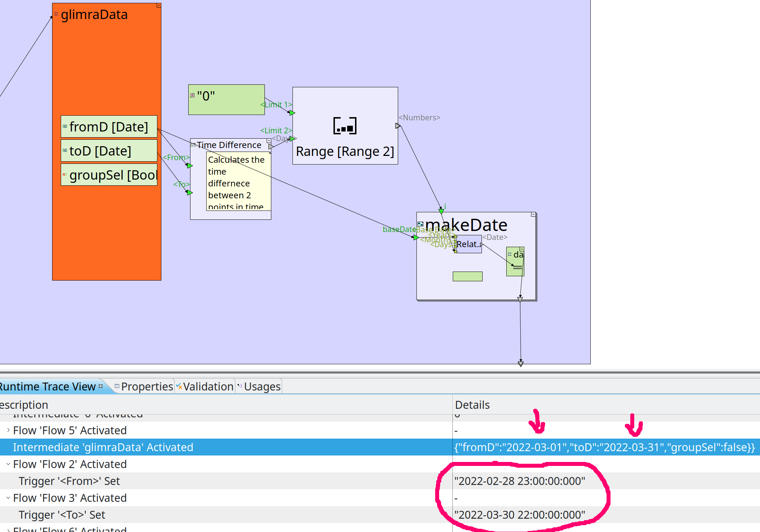760x532 pixels.
Task: Expand the Flow 'Flow 5' Activated row
Action: point(8,430)
